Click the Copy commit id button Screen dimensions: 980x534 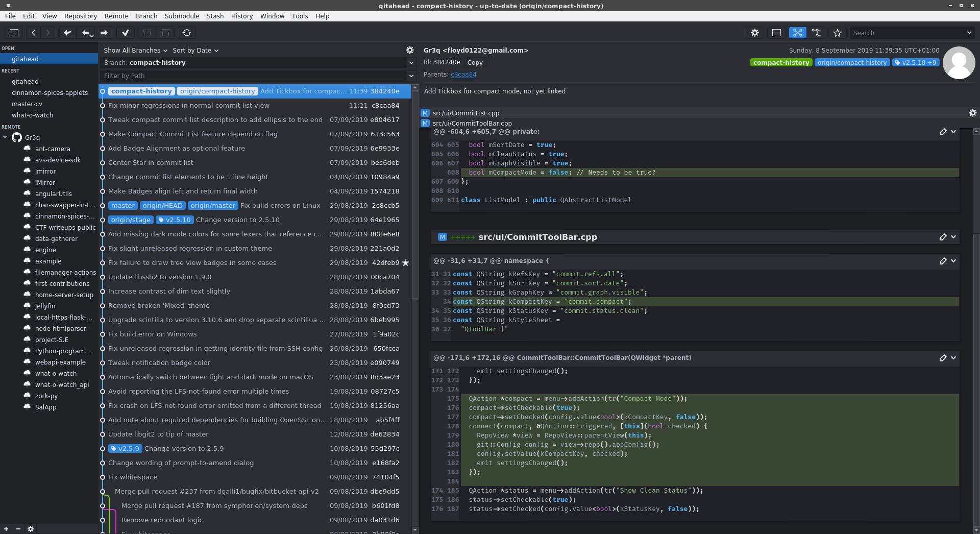click(475, 63)
